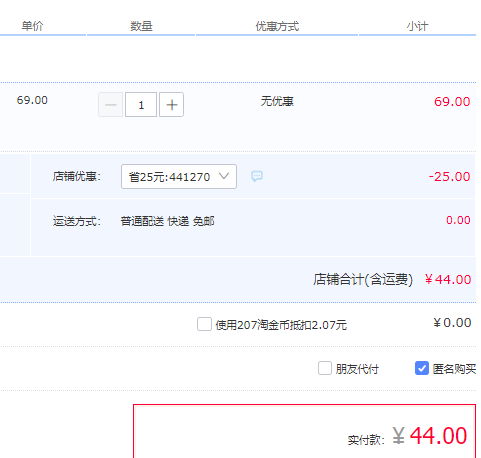Open the 店铺优惠 coupon dropdown
Image resolution: width=481 pixels, height=458 pixels.
click(179, 176)
